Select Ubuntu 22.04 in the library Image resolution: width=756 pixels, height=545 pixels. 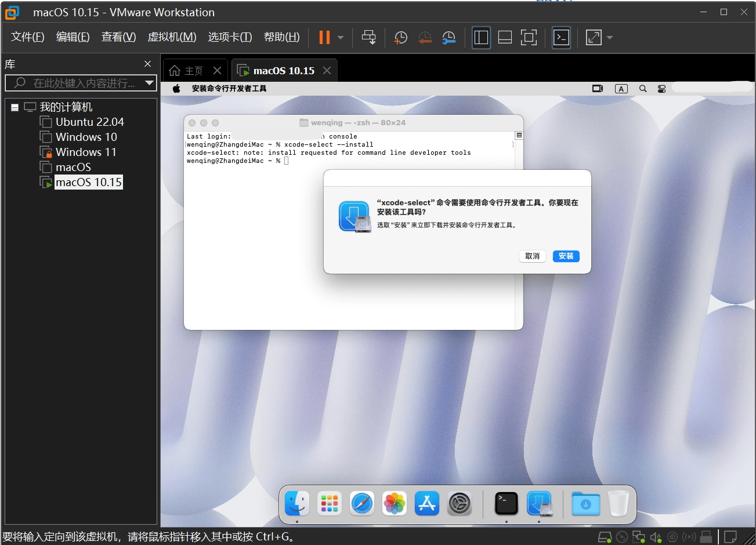pos(89,122)
